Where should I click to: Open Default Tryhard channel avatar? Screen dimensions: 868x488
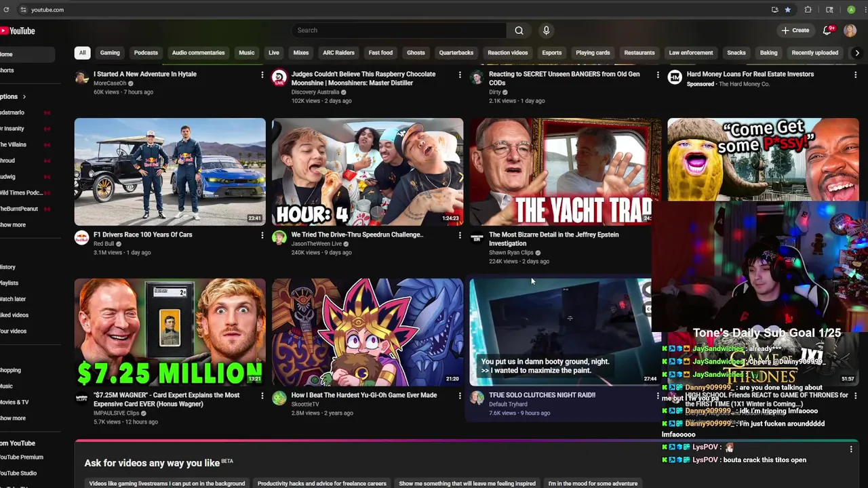click(477, 399)
